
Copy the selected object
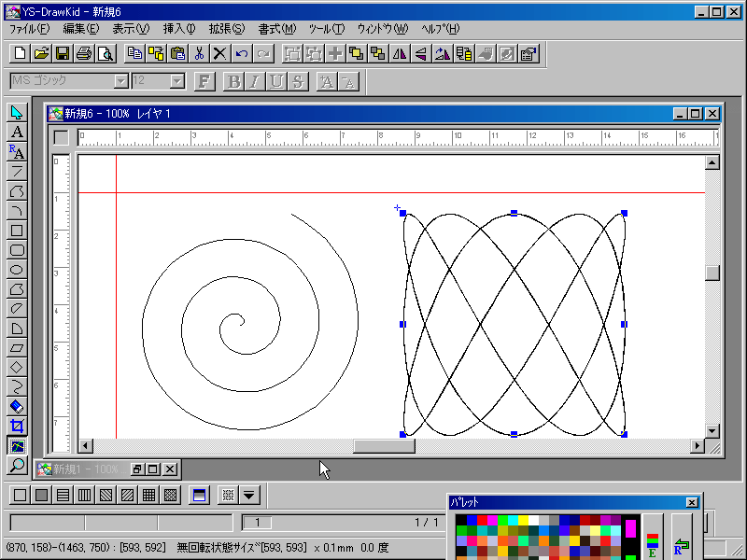coord(134,53)
